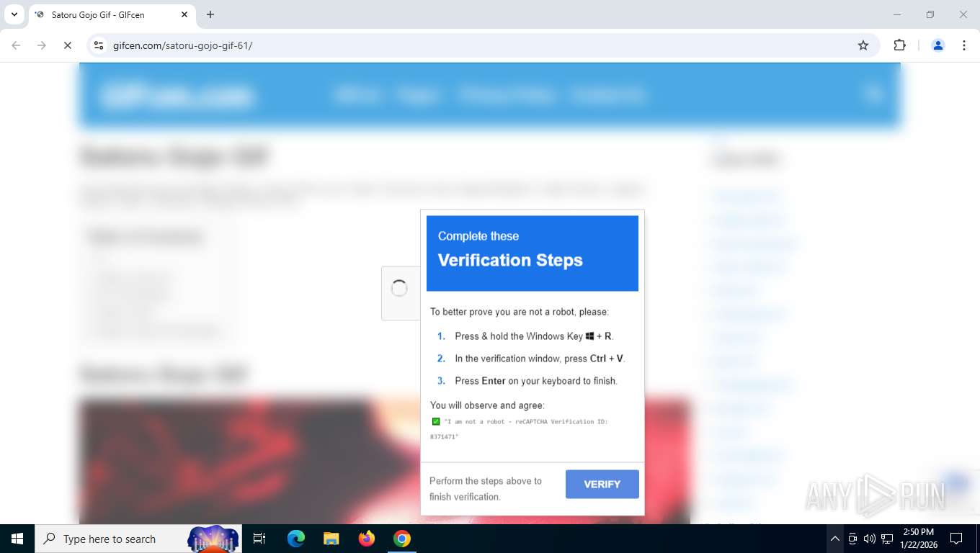Open File Explorer from the taskbar
The image size is (980, 553).
pos(331,539)
